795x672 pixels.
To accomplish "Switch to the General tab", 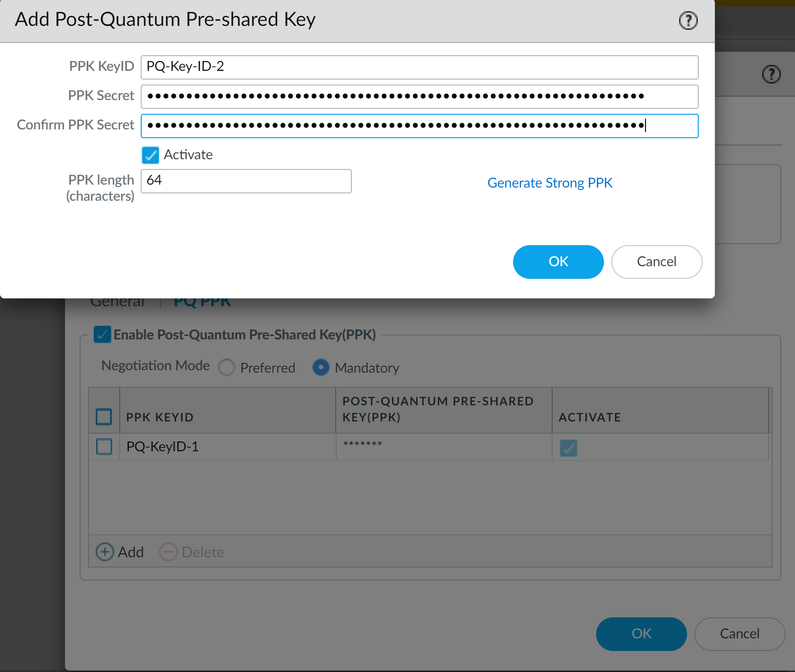I will [x=117, y=303].
